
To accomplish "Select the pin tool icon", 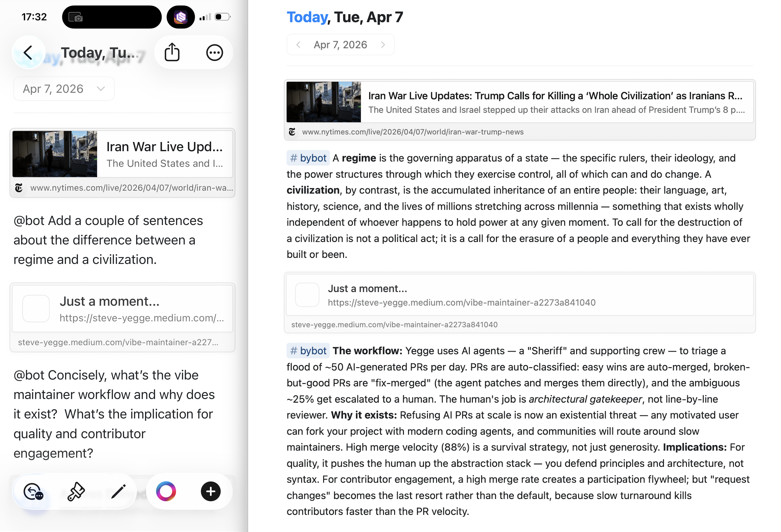I will point(76,492).
